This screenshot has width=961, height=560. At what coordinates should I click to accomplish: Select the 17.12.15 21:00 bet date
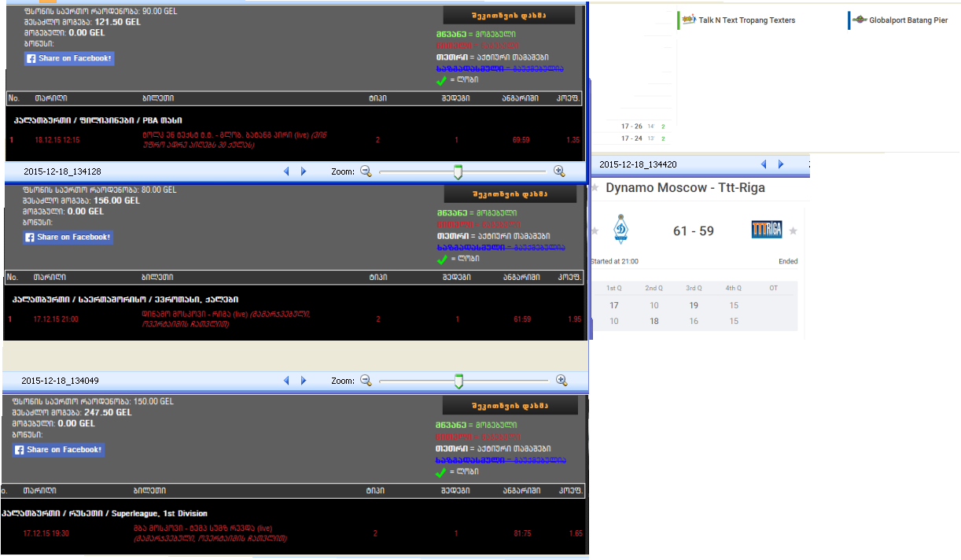coord(57,319)
